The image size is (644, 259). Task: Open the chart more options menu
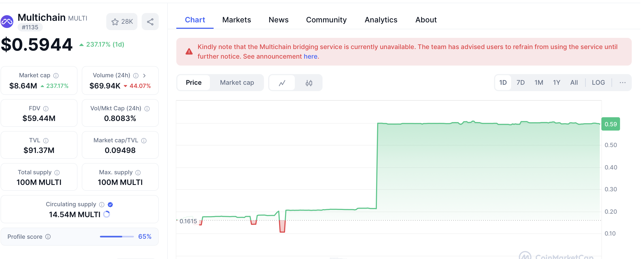[622, 83]
